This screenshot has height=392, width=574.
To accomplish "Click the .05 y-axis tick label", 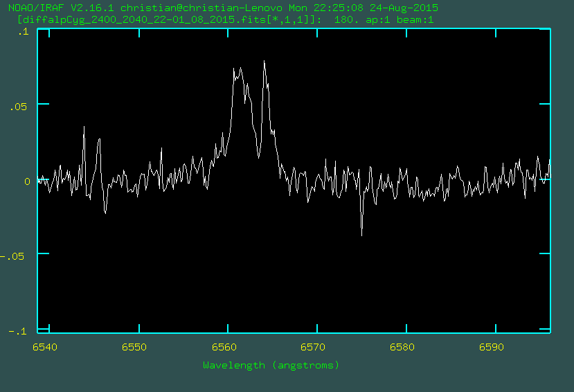I will pos(20,106).
